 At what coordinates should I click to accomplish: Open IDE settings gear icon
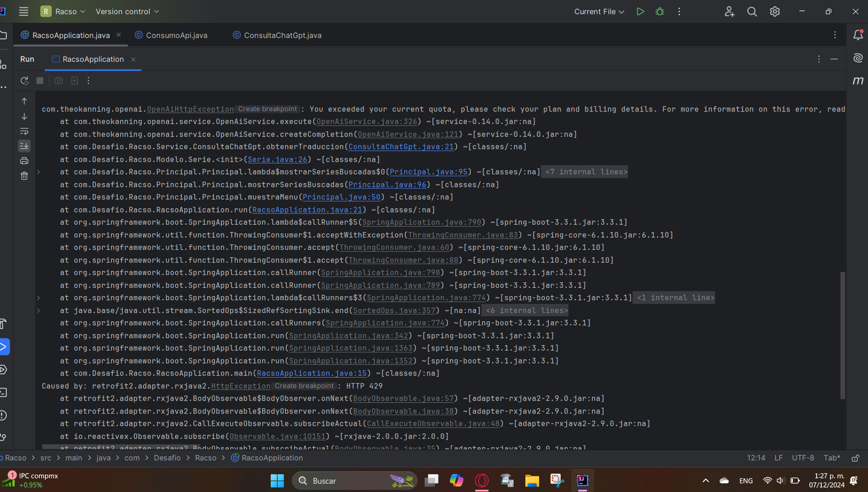(x=775, y=11)
